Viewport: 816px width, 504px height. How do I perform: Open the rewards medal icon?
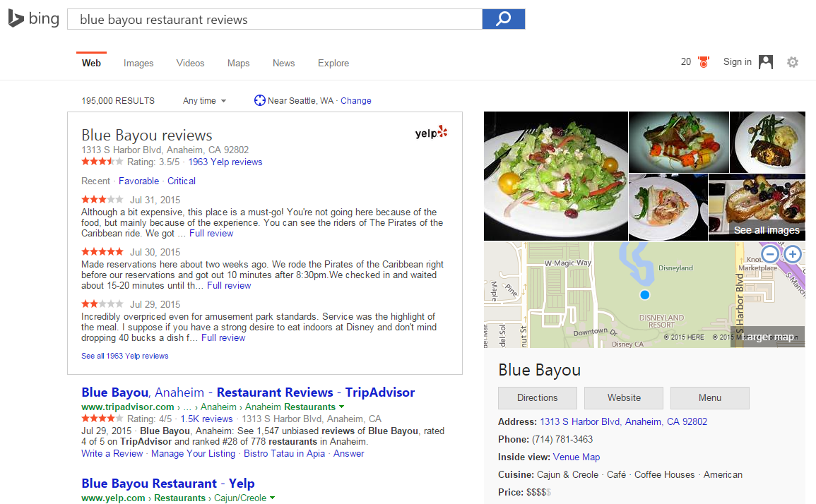pos(703,62)
